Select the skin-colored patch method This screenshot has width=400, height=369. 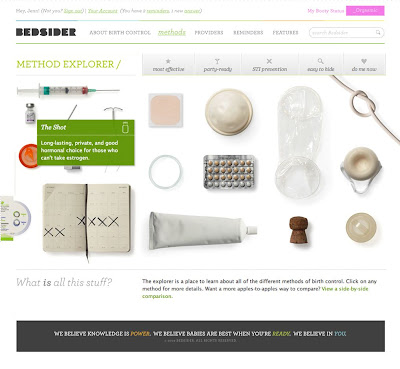point(165,110)
